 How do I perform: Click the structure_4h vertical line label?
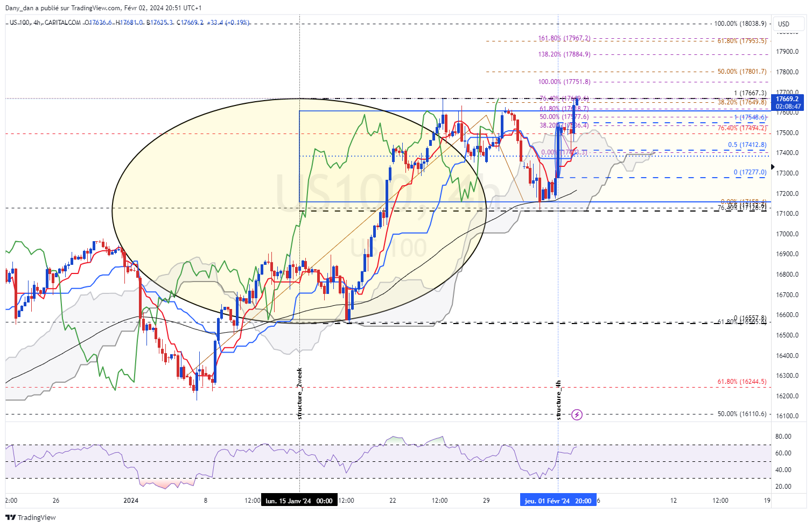[x=558, y=400]
